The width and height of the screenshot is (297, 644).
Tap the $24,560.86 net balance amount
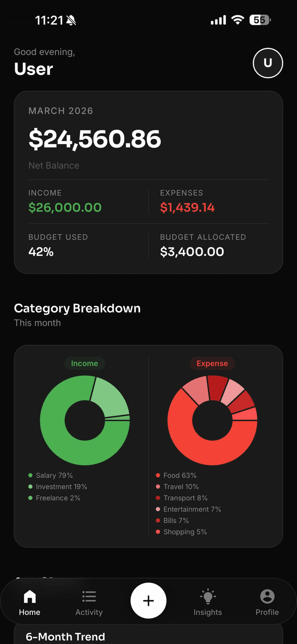click(95, 139)
